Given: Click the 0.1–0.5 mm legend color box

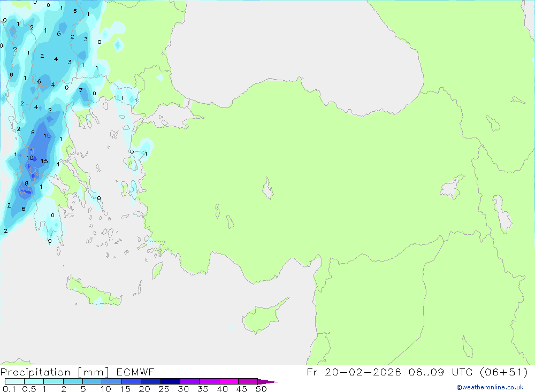Looking at the screenshot, I should pyautogui.click(x=14, y=381).
